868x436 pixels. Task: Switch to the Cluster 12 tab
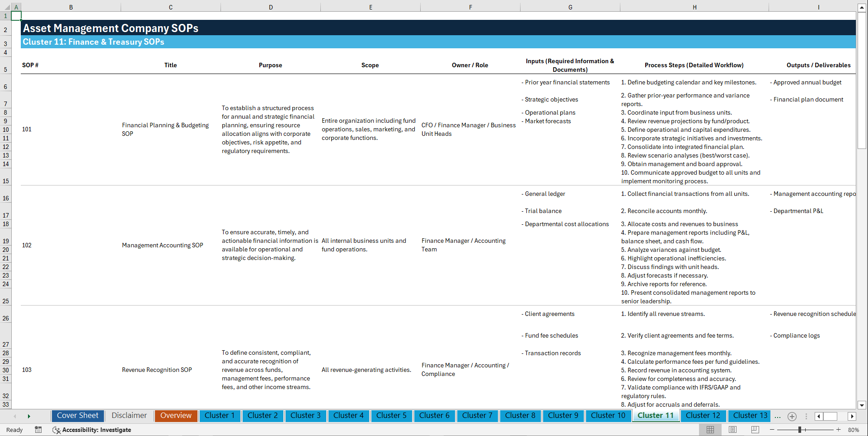[703, 415]
